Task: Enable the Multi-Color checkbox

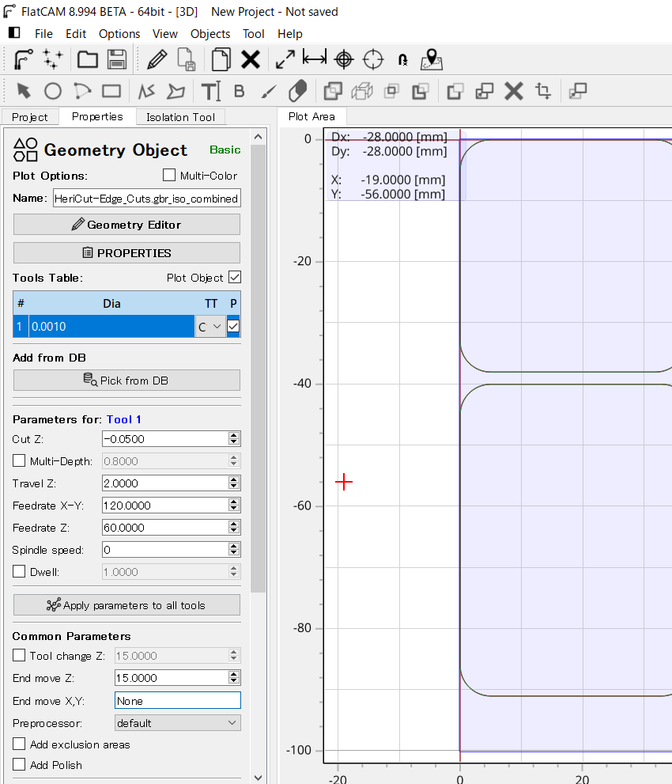Action: click(169, 175)
